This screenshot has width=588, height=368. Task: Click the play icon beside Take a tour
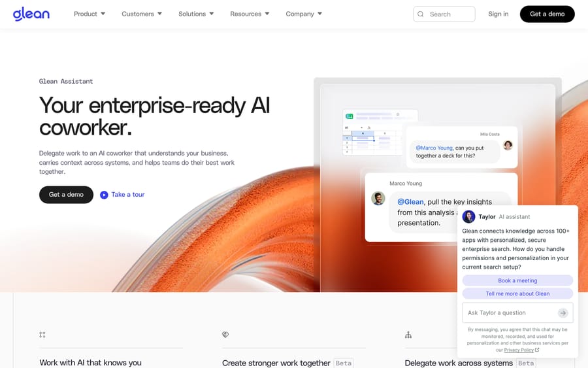pyautogui.click(x=104, y=195)
